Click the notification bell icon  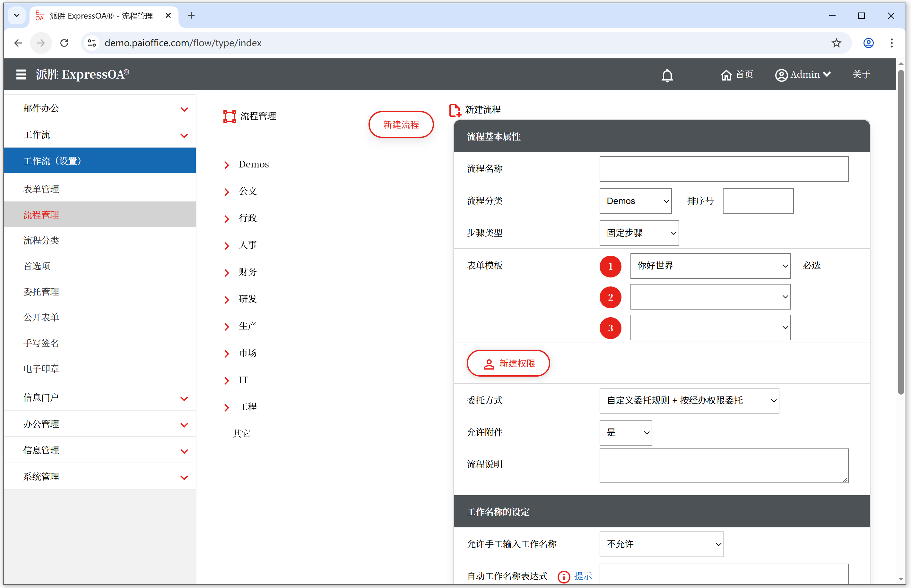click(x=667, y=75)
